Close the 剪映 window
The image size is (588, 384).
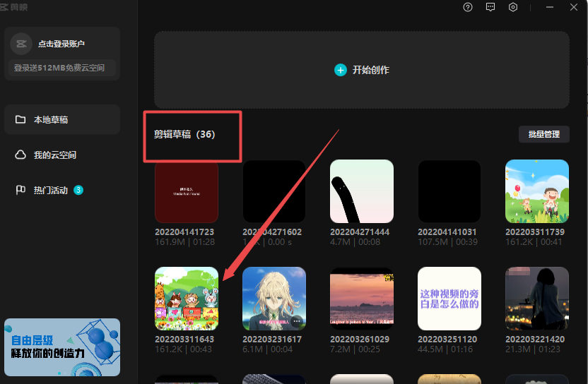[574, 7]
